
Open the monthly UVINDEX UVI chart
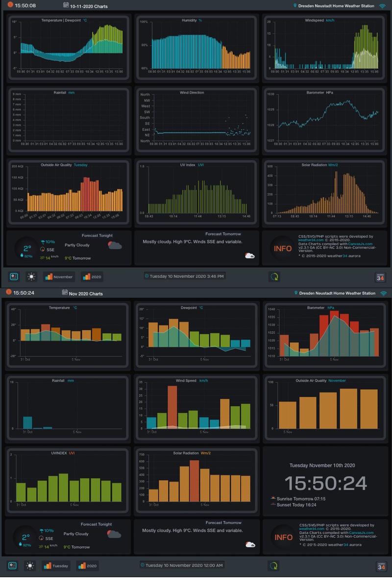tap(68, 480)
